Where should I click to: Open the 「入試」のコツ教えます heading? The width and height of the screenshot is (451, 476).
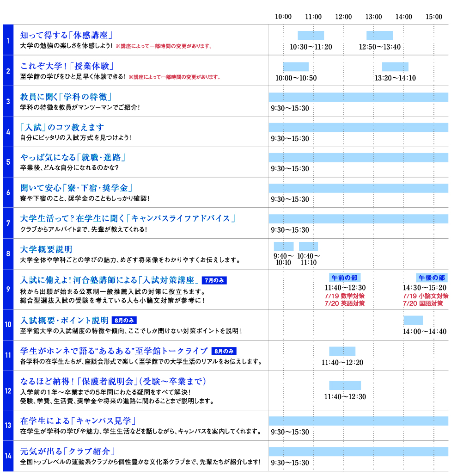62,127
